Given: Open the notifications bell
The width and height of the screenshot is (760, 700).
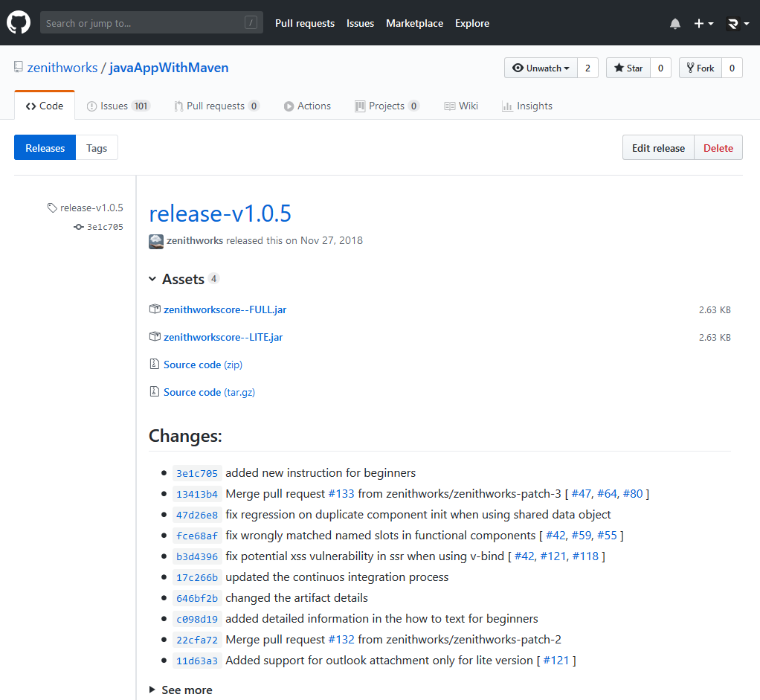Looking at the screenshot, I should [674, 23].
